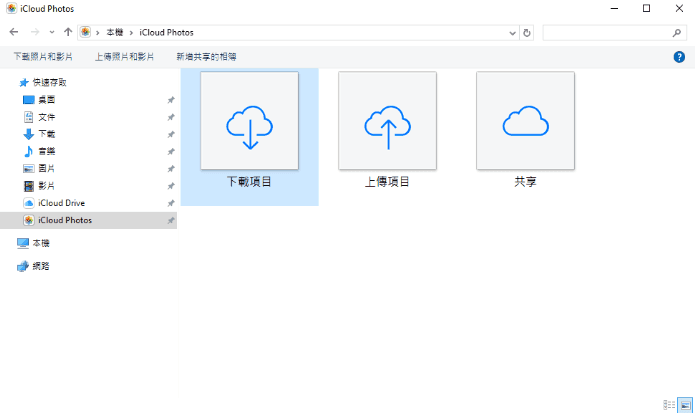Click the pin icon beside 圖片
Image resolution: width=695 pixels, height=413 pixels.
[171, 169]
